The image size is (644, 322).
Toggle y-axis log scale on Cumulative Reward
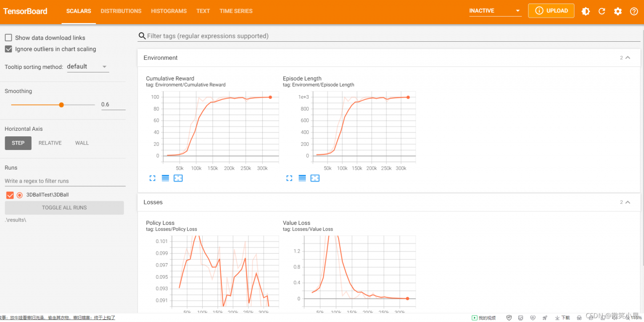165,178
